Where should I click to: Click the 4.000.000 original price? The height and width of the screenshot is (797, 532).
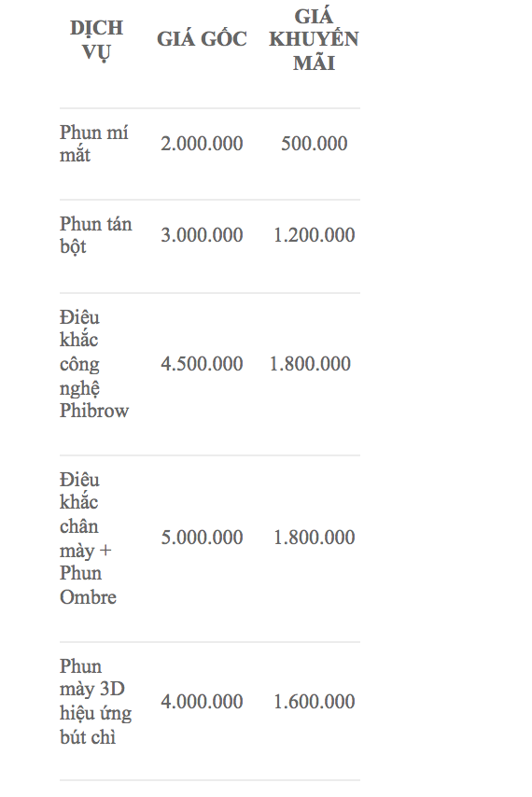pyautogui.click(x=202, y=702)
